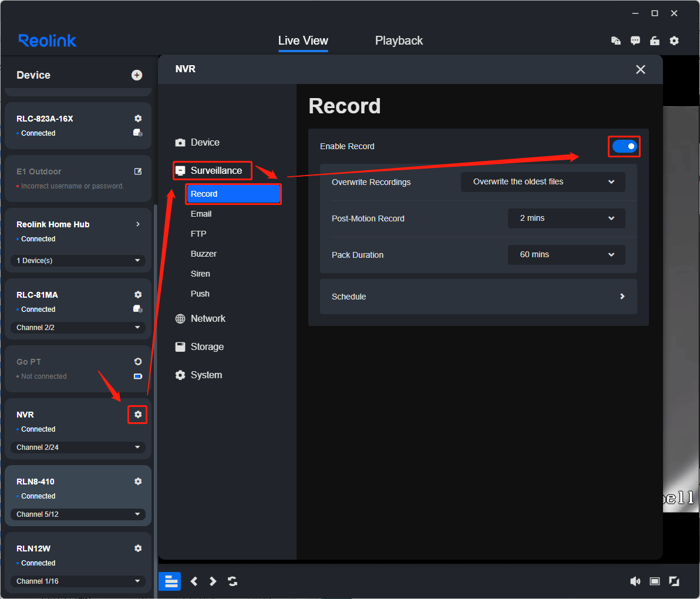Mute audio using the speaker icon
This screenshot has height=599, width=700.
(x=635, y=581)
